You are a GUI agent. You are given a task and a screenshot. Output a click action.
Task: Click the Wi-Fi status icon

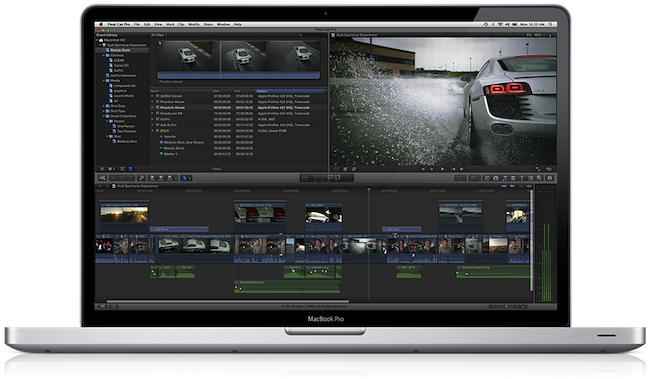[x=500, y=24]
